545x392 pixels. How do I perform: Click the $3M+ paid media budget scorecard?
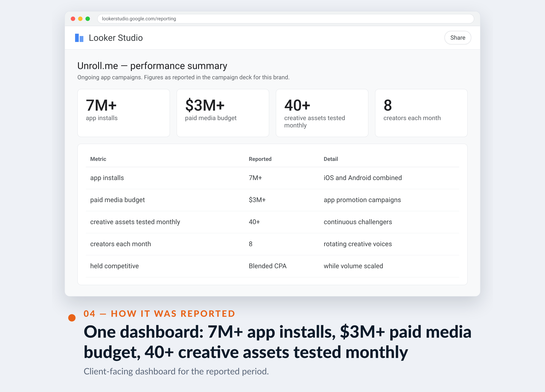tap(223, 113)
